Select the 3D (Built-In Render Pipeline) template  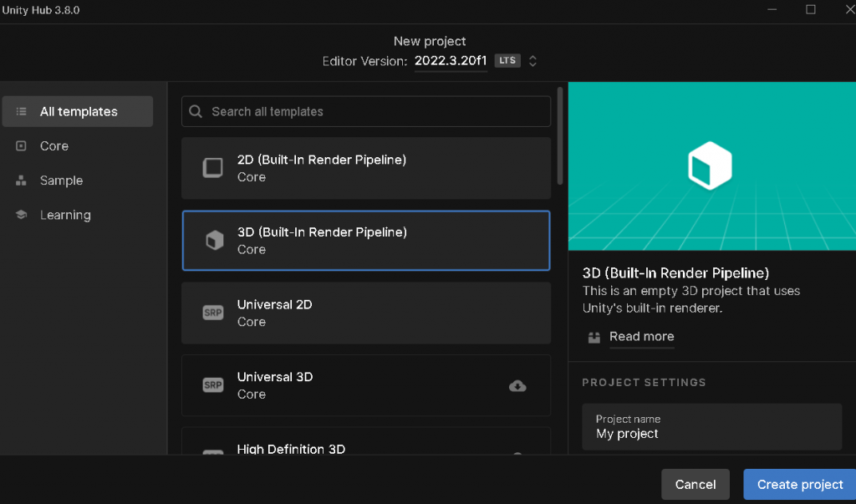[x=366, y=240]
